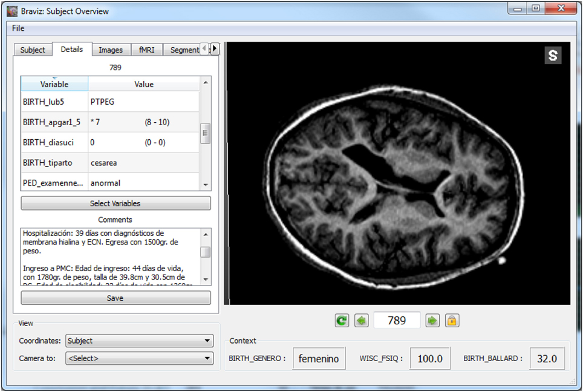The width and height of the screenshot is (583, 392).
Task: Open the Images tab
Action: (x=111, y=50)
